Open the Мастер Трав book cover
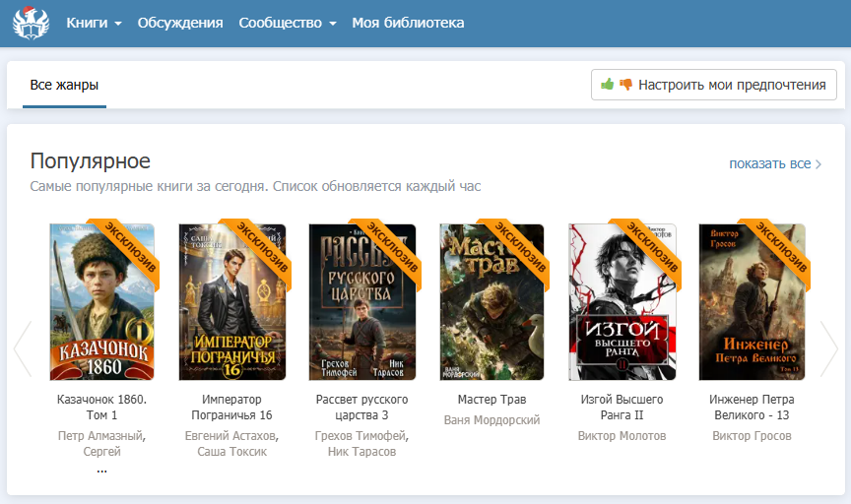Image resolution: width=851 pixels, height=504 pixels. (x=491, y=302)
